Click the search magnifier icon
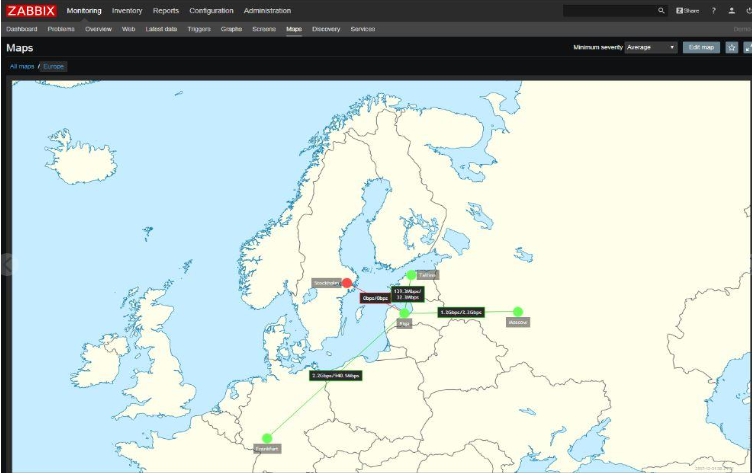Screen dimensions: 753x475 click(x=661, y=10)
